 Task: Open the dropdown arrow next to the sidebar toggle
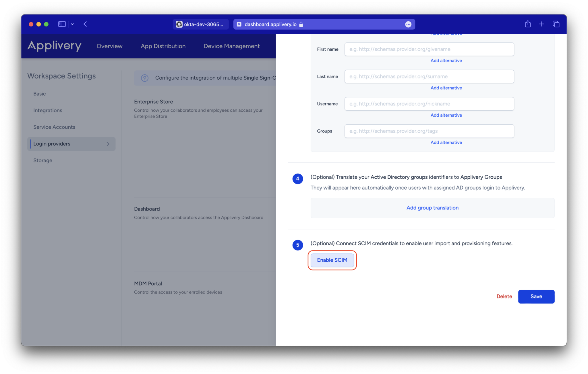pos(72,24)
